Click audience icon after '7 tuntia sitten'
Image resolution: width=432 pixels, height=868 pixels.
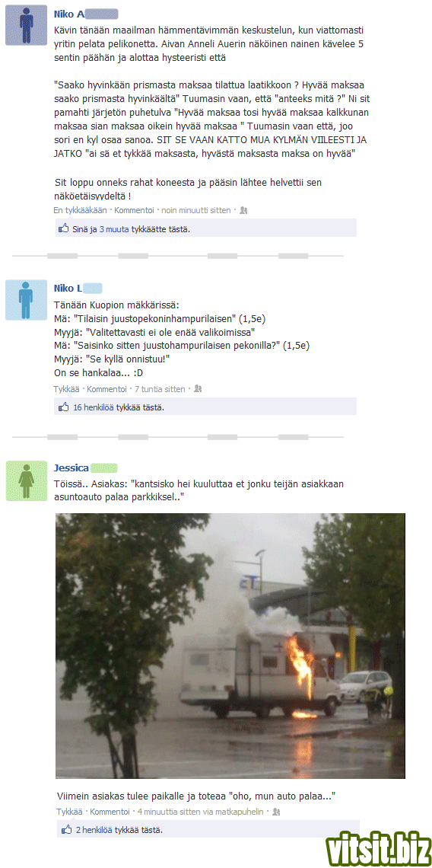pos(198,389)
